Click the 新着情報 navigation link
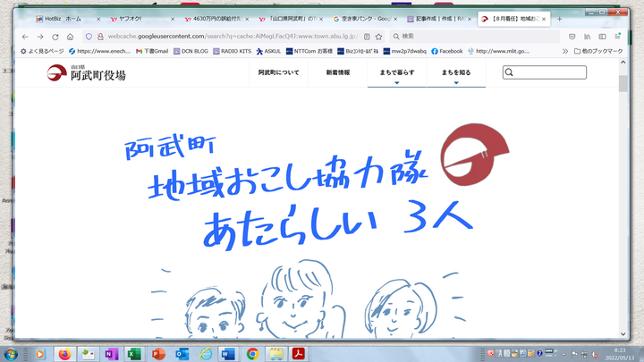The width and height of the screenshot is (644, 362). tap(338, 72)
